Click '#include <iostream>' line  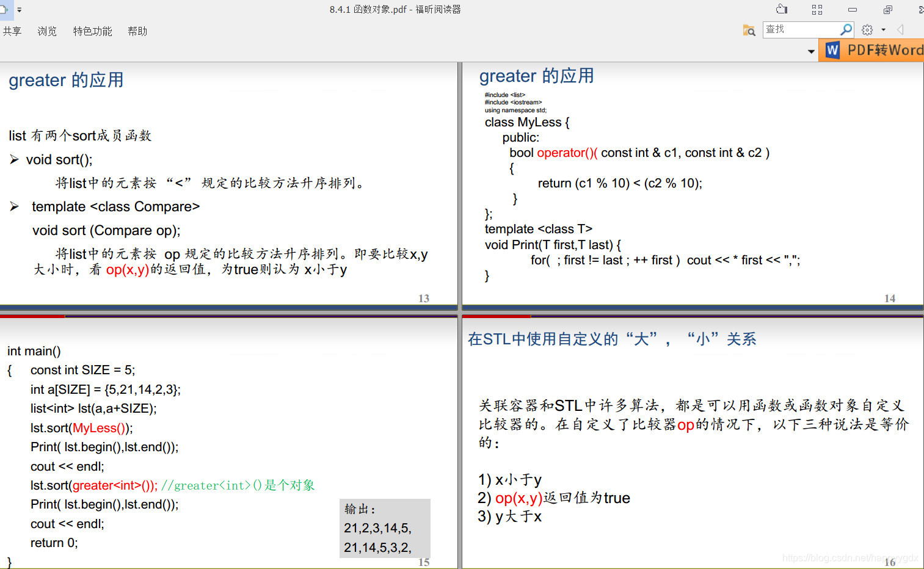pos(513,103)
